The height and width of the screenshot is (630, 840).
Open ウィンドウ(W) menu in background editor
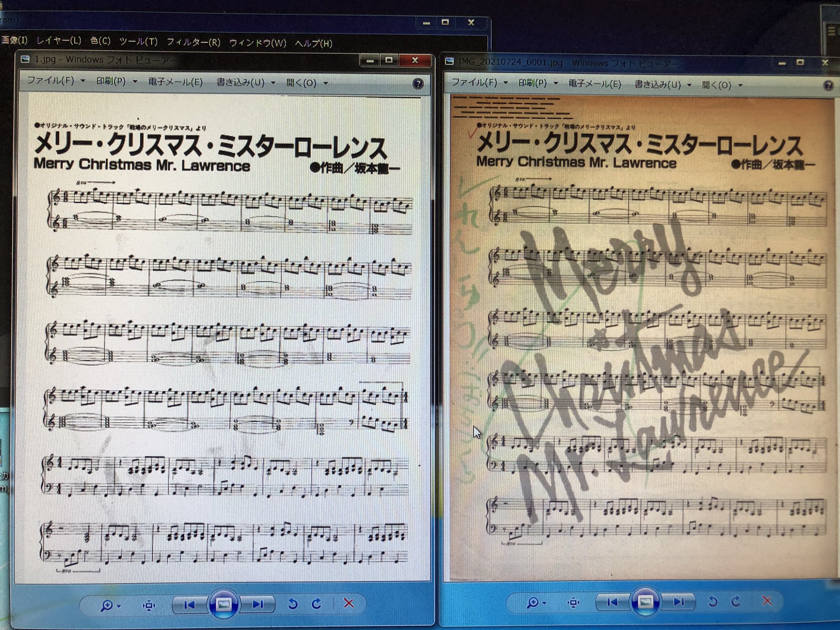(x=258, y=43)
